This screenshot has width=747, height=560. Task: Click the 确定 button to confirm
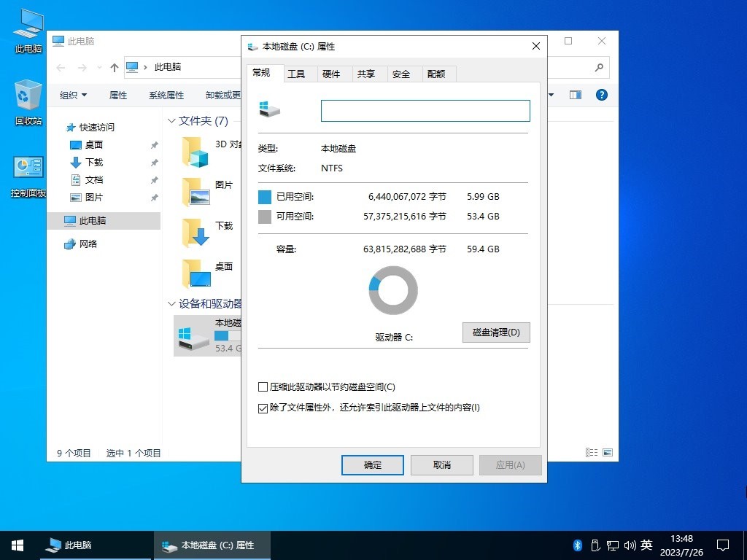372,464
